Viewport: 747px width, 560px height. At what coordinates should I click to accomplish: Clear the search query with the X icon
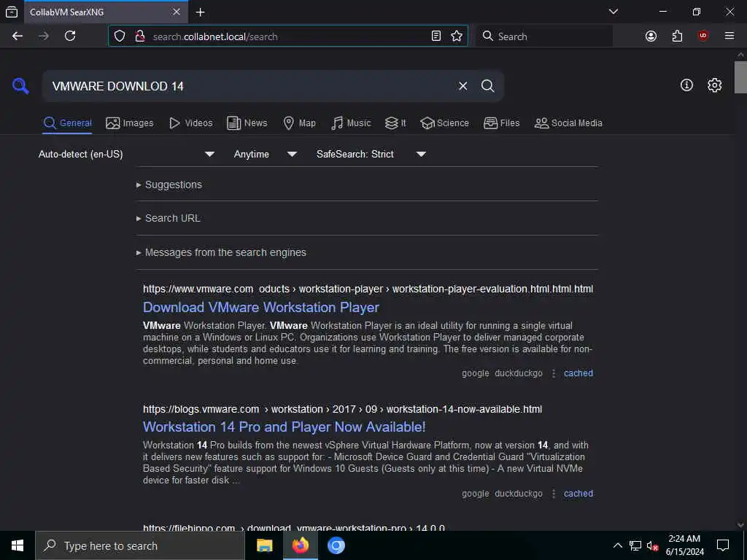[462, 86]
